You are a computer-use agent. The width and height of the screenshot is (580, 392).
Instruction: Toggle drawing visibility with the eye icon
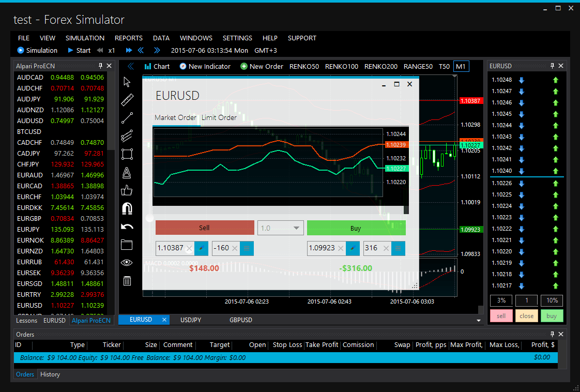tap(127, 263)
